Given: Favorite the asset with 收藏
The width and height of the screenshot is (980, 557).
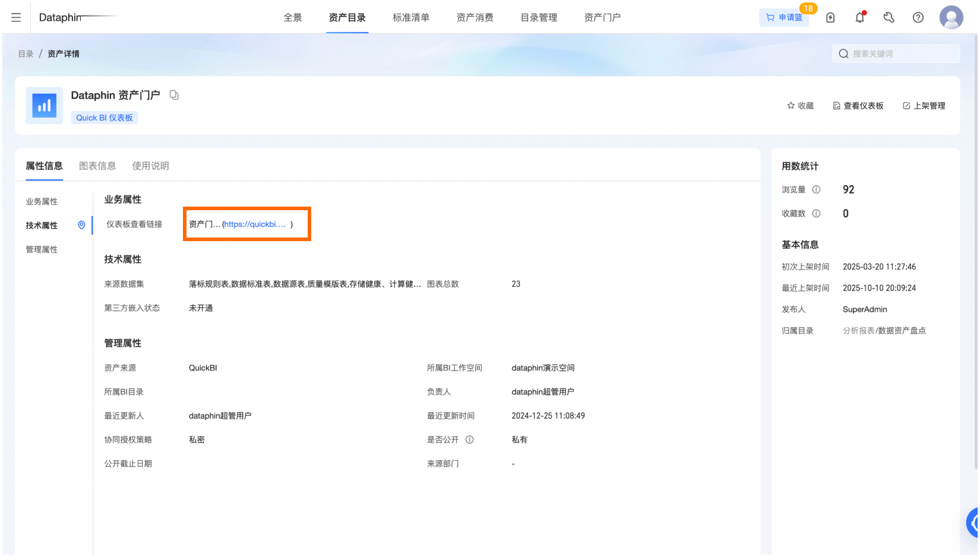Looking at the screenshot, I should 800,106.
